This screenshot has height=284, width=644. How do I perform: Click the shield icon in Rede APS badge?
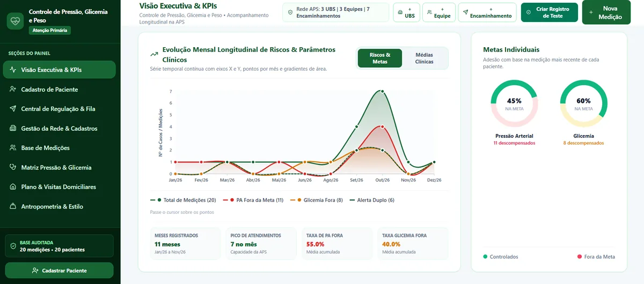tap(291, 12)
